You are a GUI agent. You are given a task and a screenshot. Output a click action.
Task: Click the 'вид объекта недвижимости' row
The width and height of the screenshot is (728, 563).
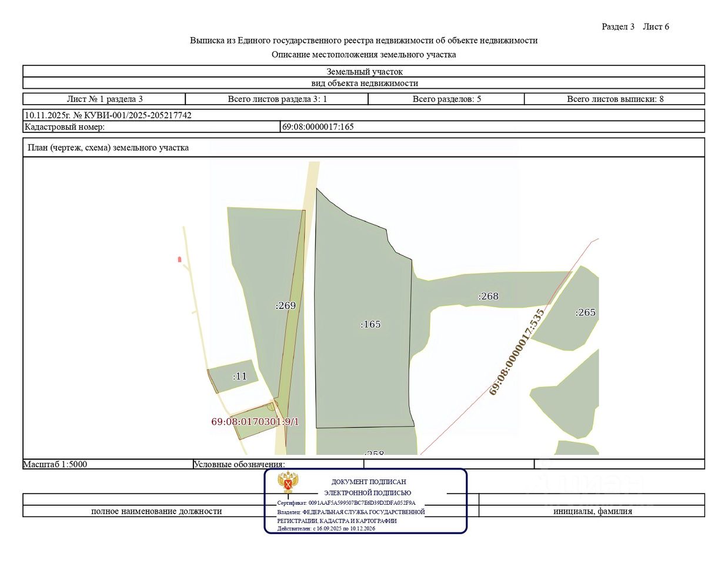pos(364,83)
